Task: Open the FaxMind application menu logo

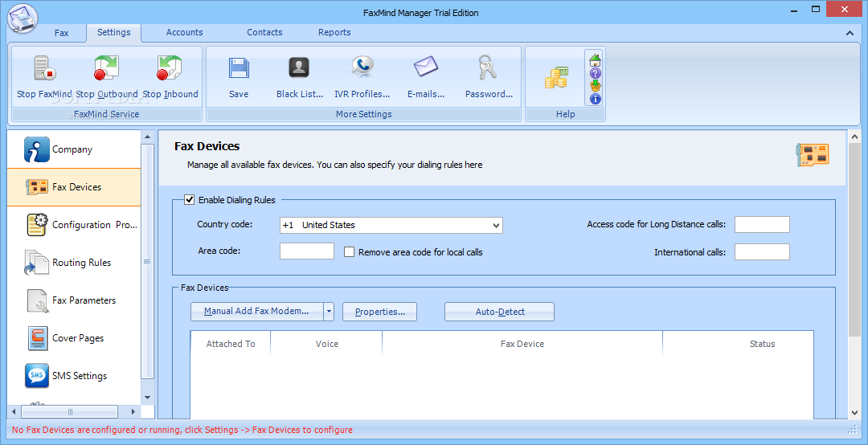Action: pos(23,18)
